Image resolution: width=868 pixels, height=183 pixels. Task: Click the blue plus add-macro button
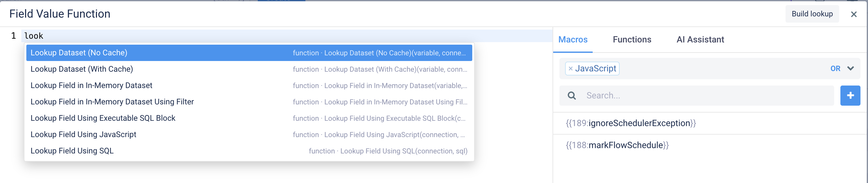850,96
